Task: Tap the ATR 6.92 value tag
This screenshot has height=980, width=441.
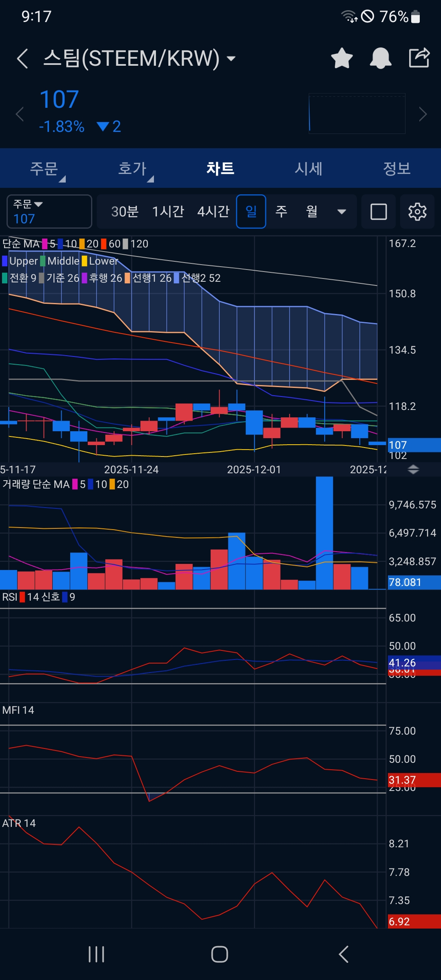Action: click(414, 922)
